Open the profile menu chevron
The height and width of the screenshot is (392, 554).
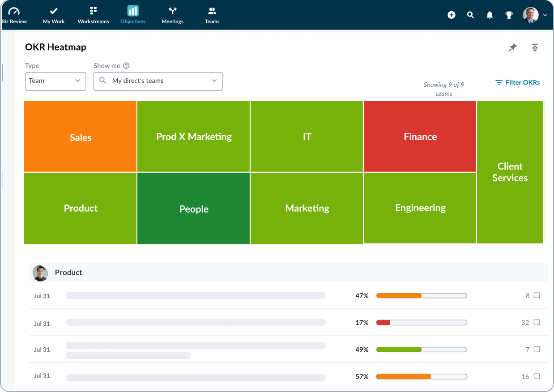(x=545, y=15)
